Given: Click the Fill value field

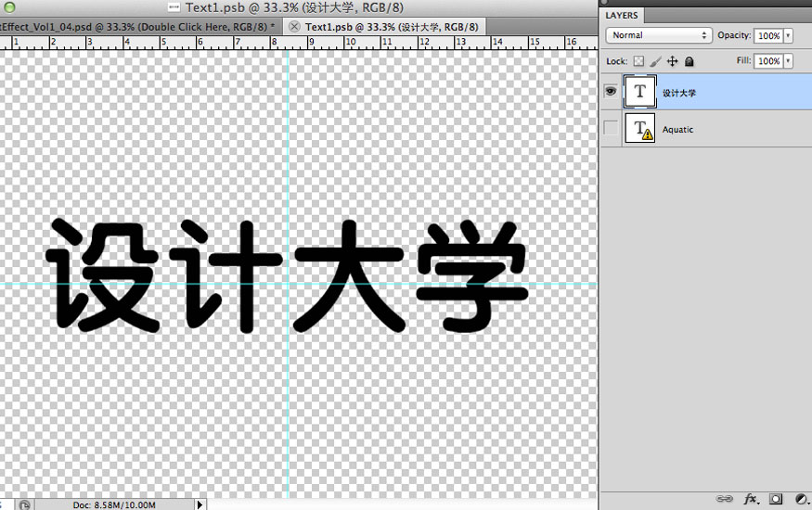Looking at the screenshot, I should point(768,61).
